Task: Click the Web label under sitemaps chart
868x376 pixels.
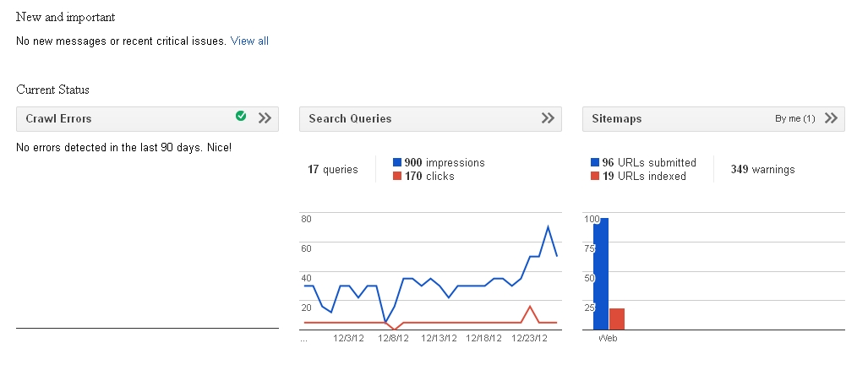Action: 608,338
